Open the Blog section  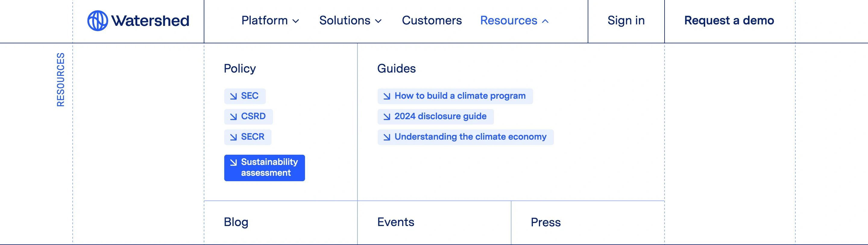(x=236, y=222)
